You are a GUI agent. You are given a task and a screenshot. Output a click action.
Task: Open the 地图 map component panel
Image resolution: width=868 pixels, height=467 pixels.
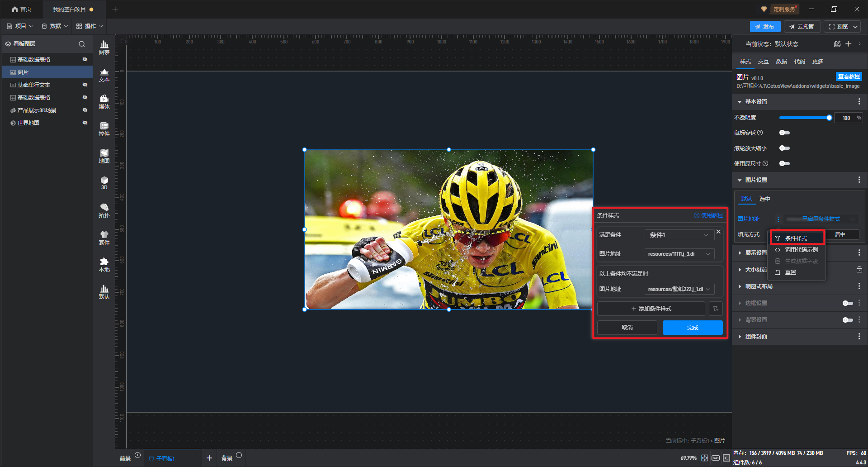tap(104, 156)
